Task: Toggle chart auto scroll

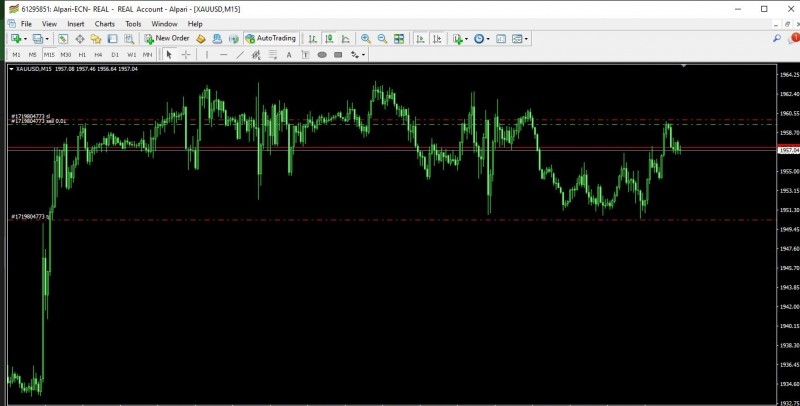Action: pos(420,39)
